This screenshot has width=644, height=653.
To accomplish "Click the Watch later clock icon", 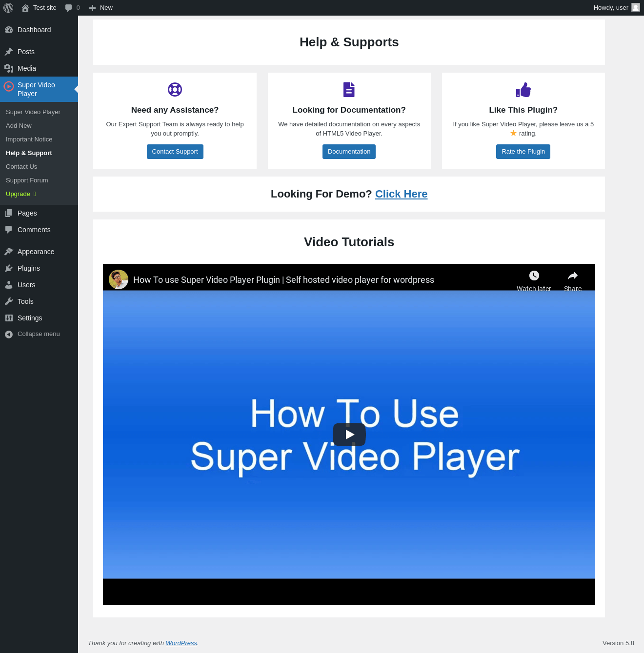I will 534,276.
